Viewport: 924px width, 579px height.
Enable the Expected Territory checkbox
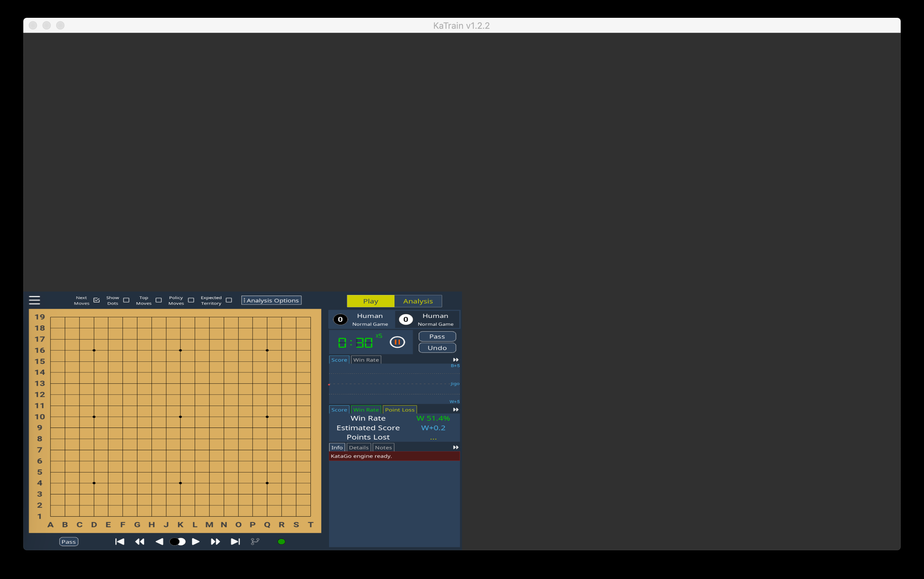pyautogui.click(x=229, y=300)
